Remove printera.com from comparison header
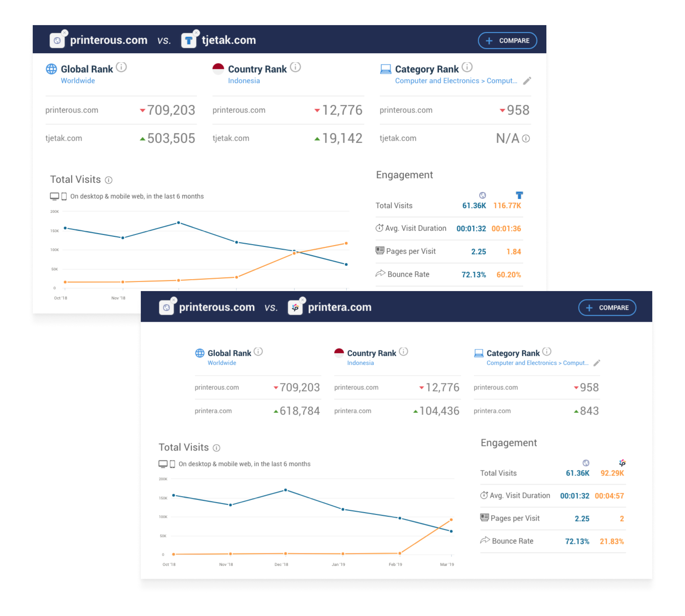 pos(303,300)
